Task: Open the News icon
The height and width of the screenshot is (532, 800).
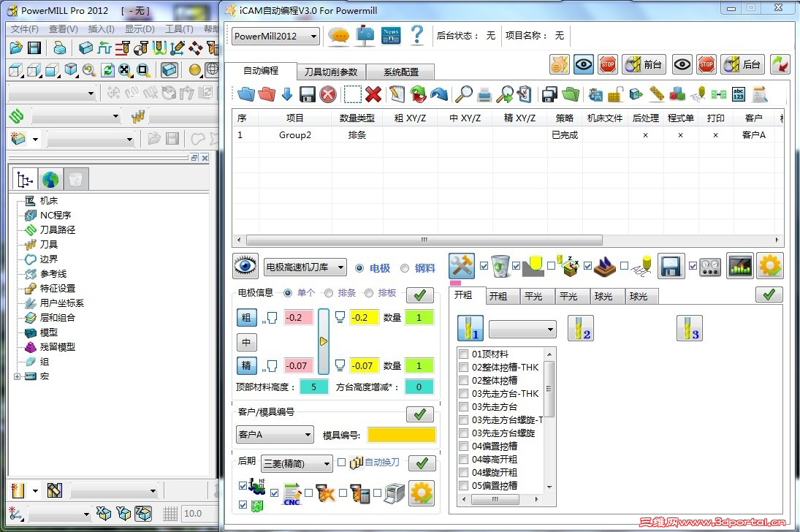Action: (391, 36)
